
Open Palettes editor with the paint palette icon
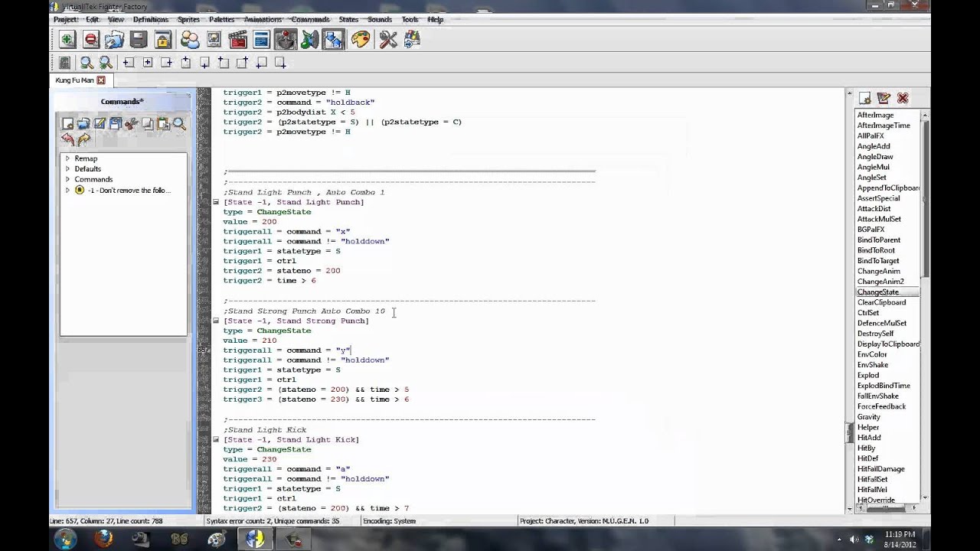point(361,40)
